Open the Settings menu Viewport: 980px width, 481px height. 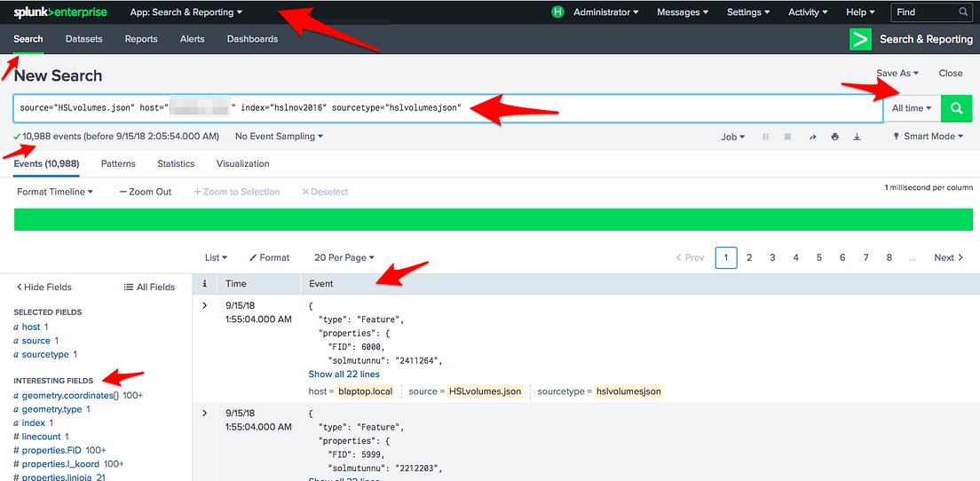click(748, 12)
